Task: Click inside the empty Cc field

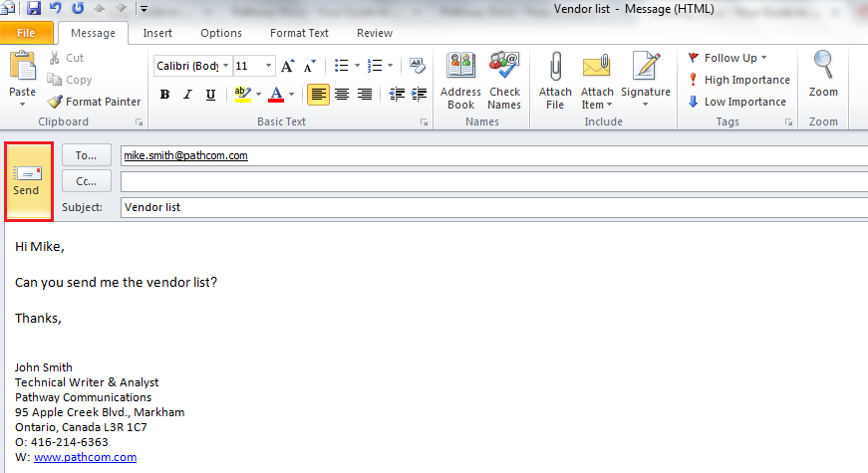Action: [x=493, y=181]
